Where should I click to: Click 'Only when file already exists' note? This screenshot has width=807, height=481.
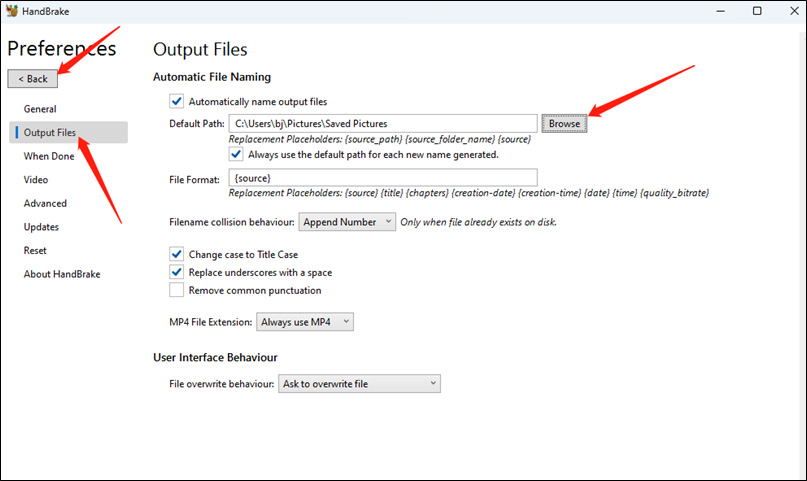coord(479,222)
